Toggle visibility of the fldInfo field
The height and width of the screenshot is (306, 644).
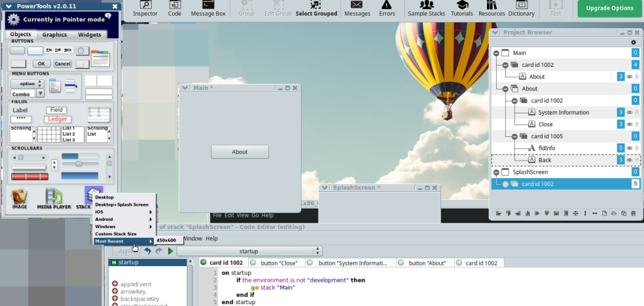(x=629, y=148)
